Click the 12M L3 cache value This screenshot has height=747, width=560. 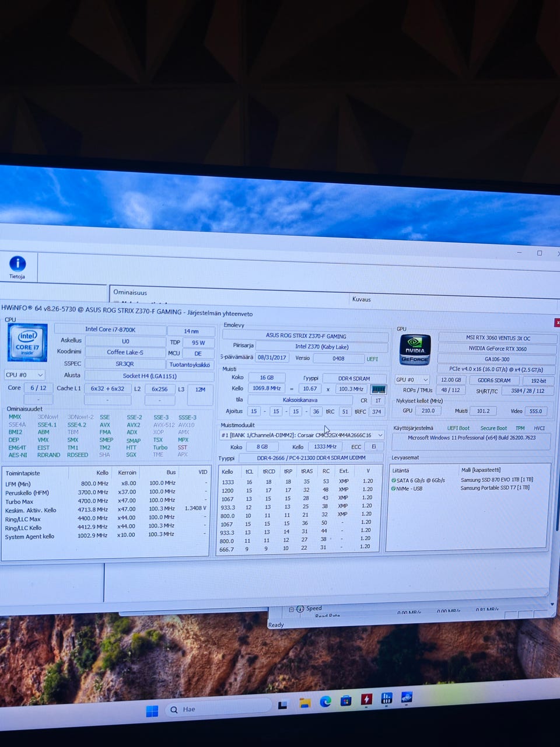(x=200, y=389)
